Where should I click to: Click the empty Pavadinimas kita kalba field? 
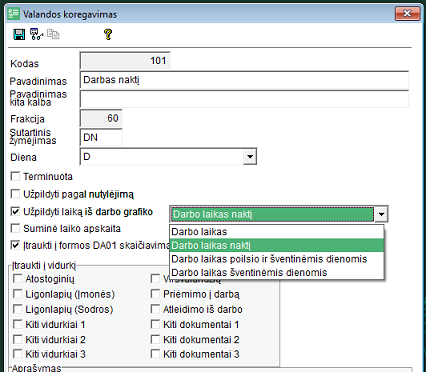coord(244,99)
